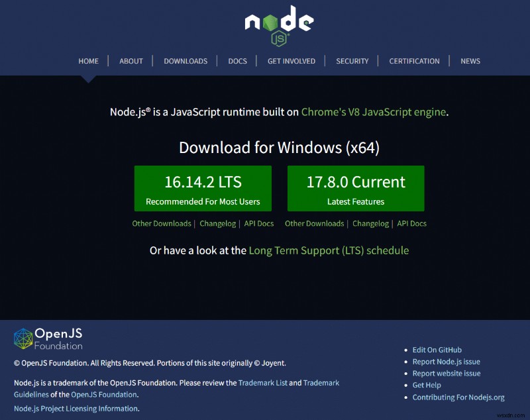Open the HOME menu item
The width and height of the screenshot is (530, 420).
point(89,61)
